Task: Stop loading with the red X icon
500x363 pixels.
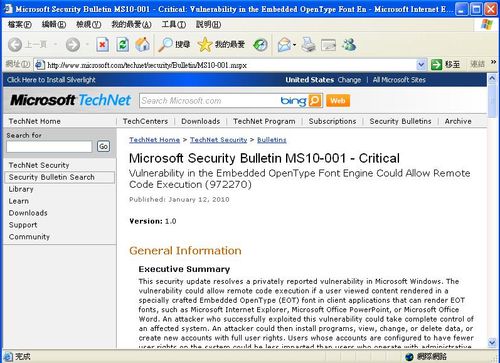Action: click(102, 45)
